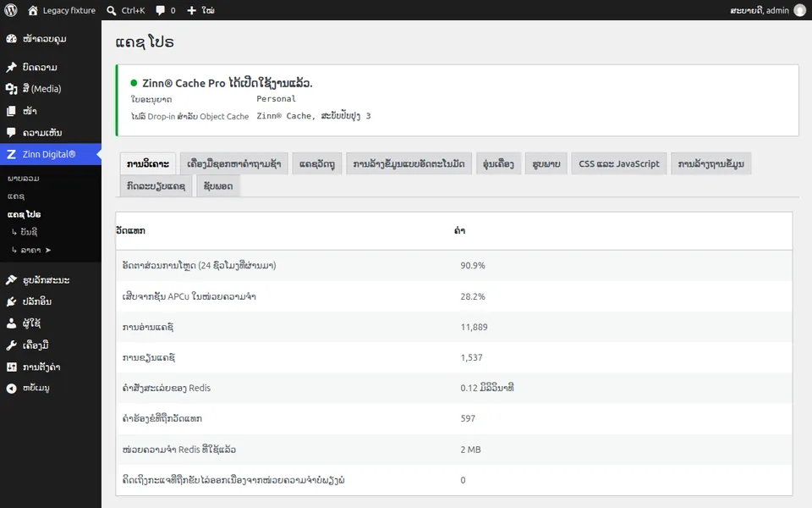812x508 pixels.
Task: Click the Zinn Digital Z icon
Action: point(11,154)
